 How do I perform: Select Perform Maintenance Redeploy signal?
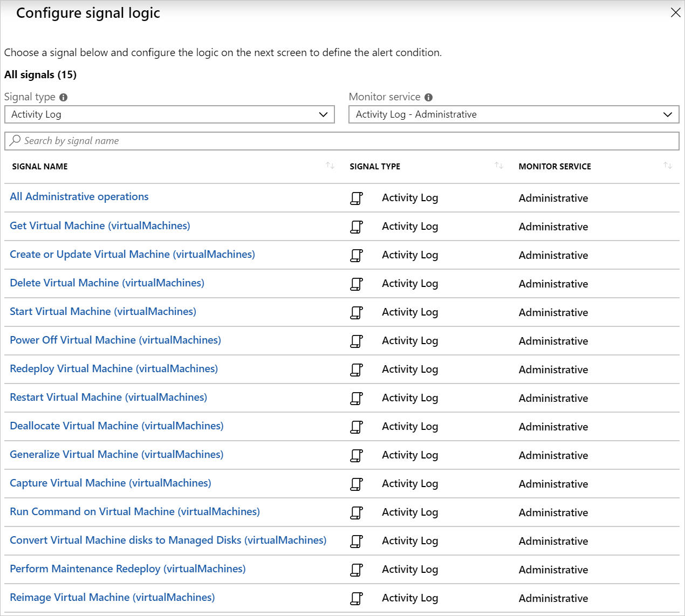(x=128, y=569)
